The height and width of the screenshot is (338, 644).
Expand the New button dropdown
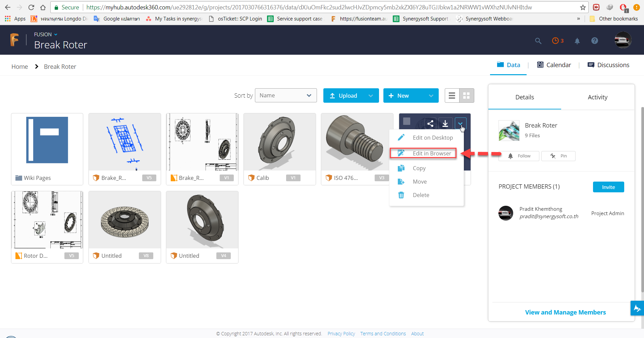431,96
